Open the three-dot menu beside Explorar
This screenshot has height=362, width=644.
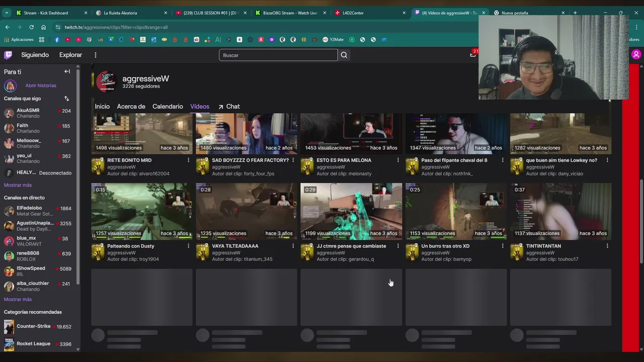point(95,55)
